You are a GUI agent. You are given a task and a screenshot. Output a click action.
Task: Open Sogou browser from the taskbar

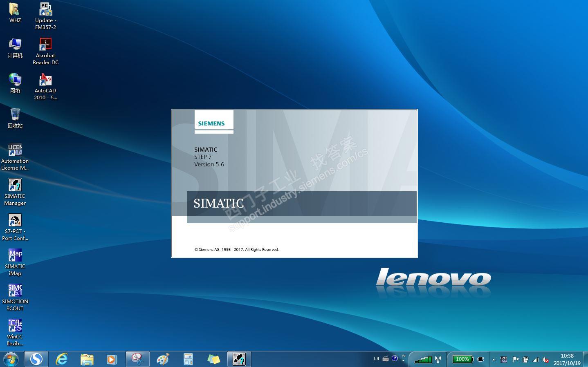[36, 359]
